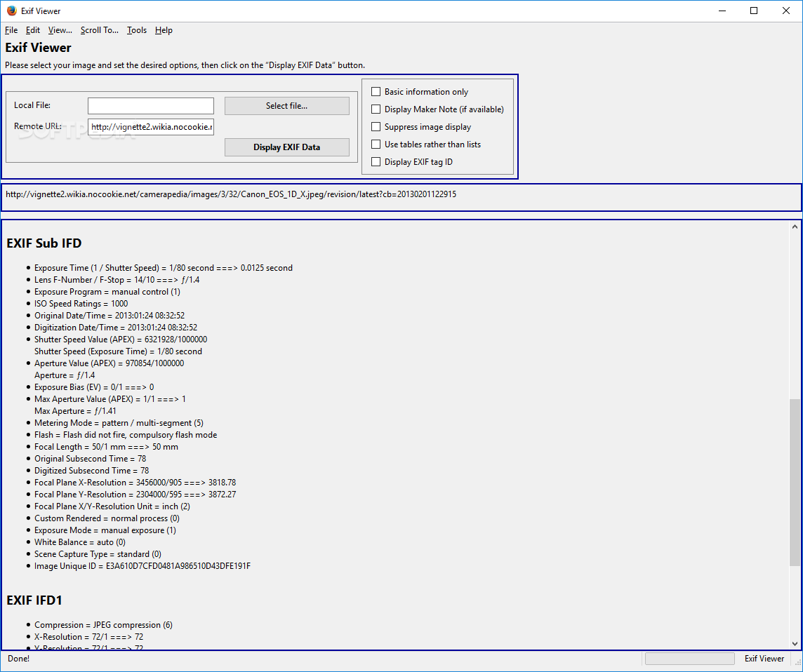Click the status bar progress meter
The height and width of the screenshot is (672, 803).
pyautogui.click(x=689, y=659)
